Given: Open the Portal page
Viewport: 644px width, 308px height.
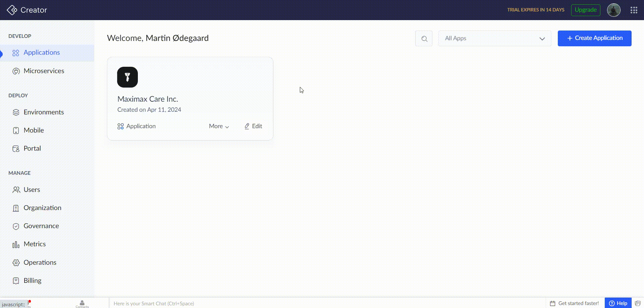Looking at the screenshot, I should click(x=32, y=148).
